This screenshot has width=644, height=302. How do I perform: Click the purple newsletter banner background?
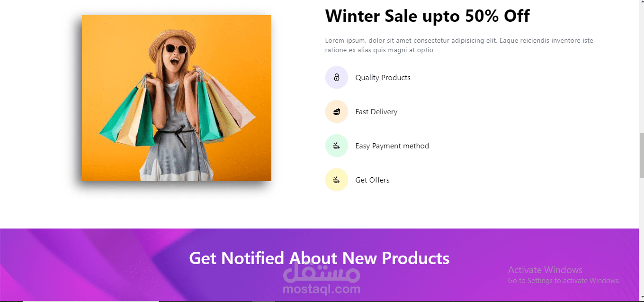pos(95,265)
